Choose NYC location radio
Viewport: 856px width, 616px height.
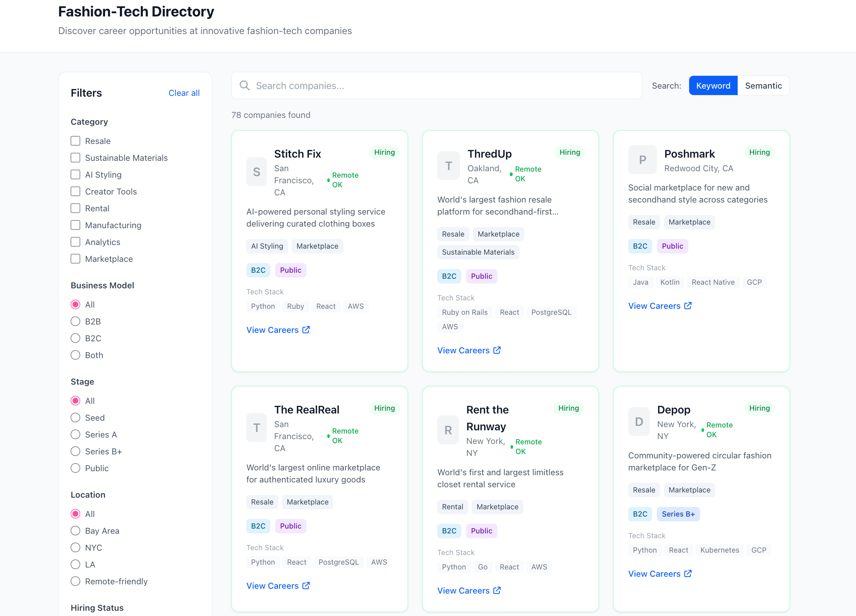pyautogui.click(x=75, y=547)
